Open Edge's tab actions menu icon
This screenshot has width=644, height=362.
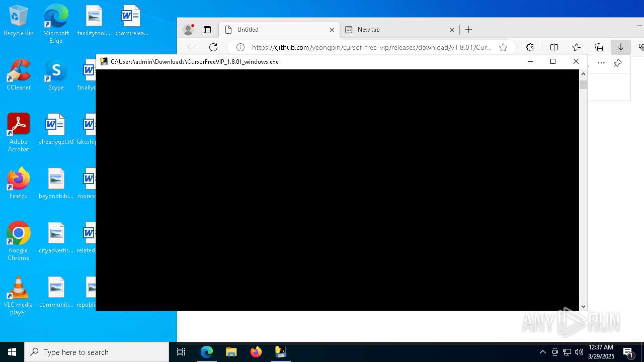[207, 30]
